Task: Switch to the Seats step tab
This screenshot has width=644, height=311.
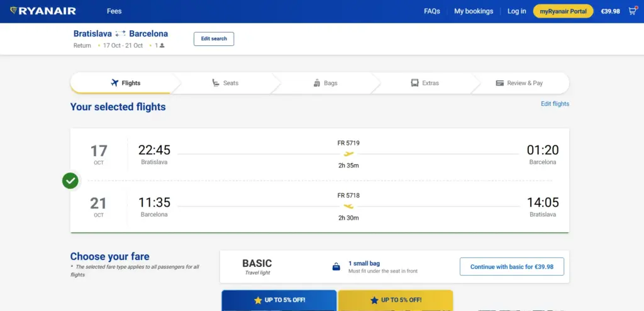Action: (225, 83)
